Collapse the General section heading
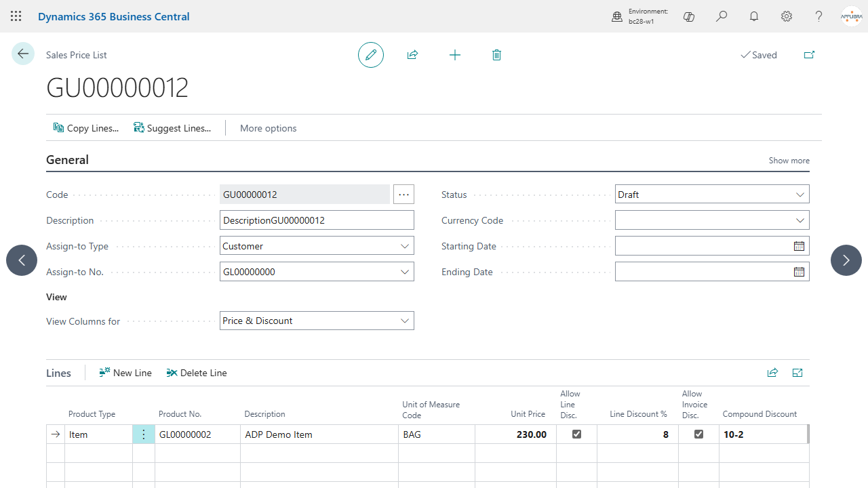The width and height of the screenshot is (868, 488). coord(67,160)
